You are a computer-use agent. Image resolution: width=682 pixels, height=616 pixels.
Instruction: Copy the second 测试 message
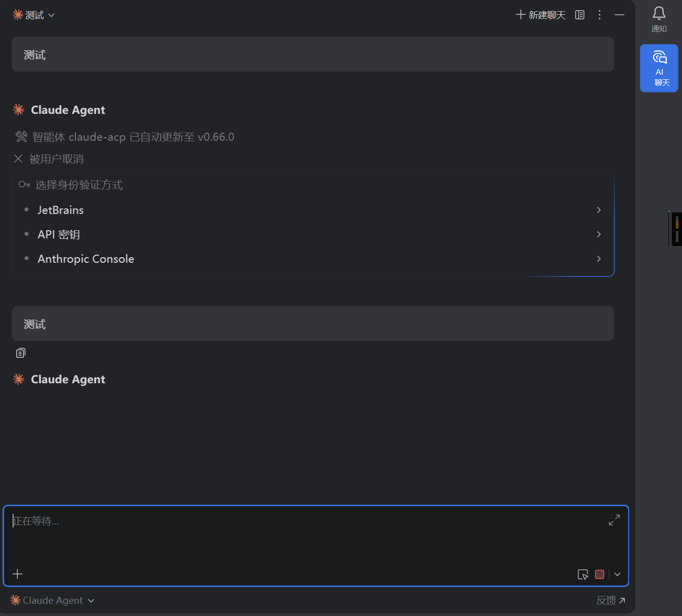pyautogui.click(x=20, y=353)
